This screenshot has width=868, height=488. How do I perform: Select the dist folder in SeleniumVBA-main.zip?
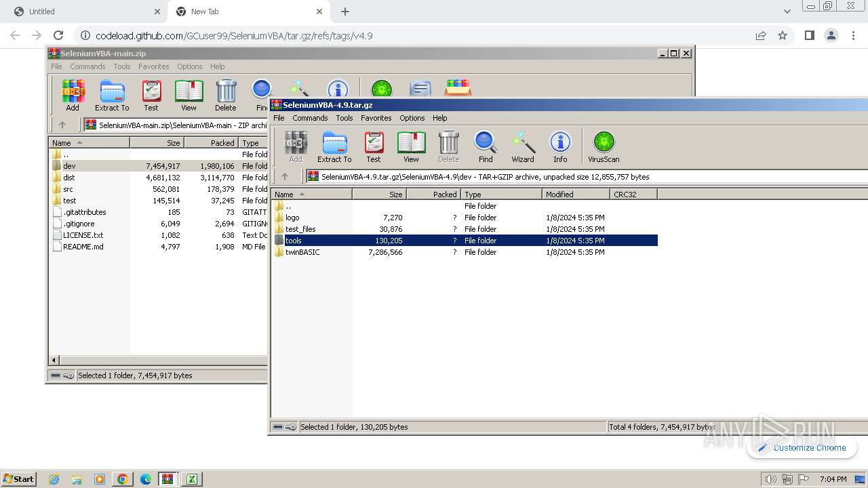click(68, 178)
